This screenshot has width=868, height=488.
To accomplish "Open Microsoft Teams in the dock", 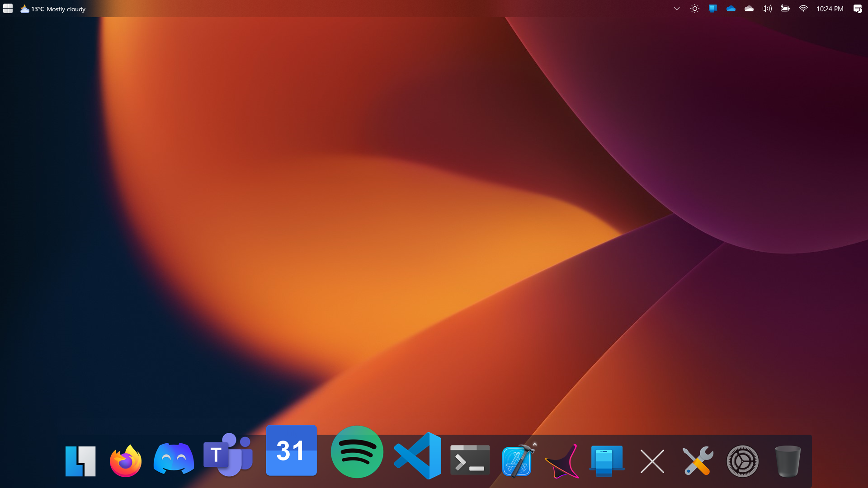I will tap(228, 455).
